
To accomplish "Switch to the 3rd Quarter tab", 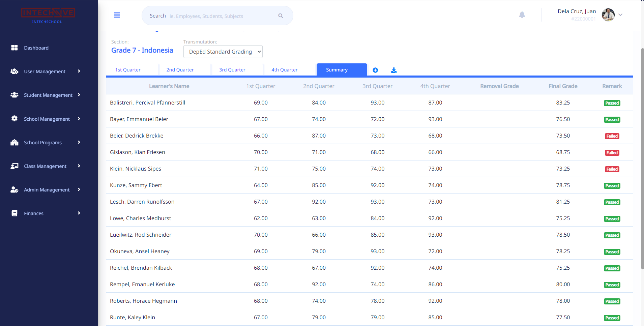I will 232,70.
